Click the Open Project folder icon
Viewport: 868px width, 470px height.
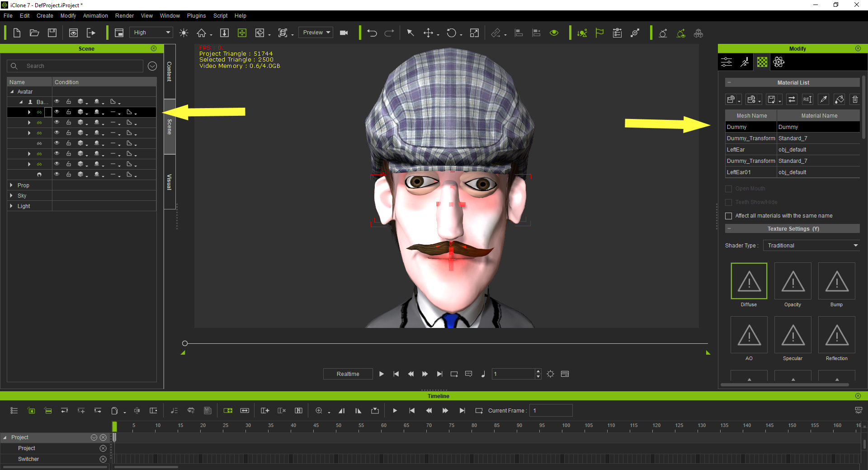(34, 33)
